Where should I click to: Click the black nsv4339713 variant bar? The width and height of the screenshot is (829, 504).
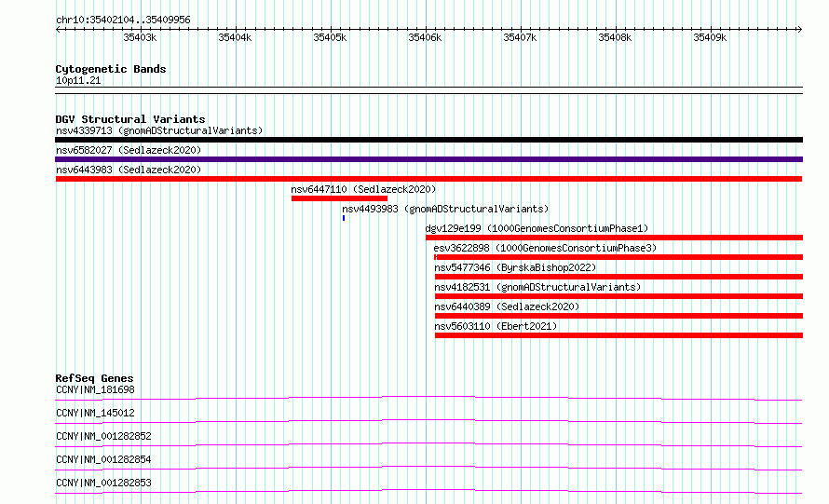coord(428,140)
